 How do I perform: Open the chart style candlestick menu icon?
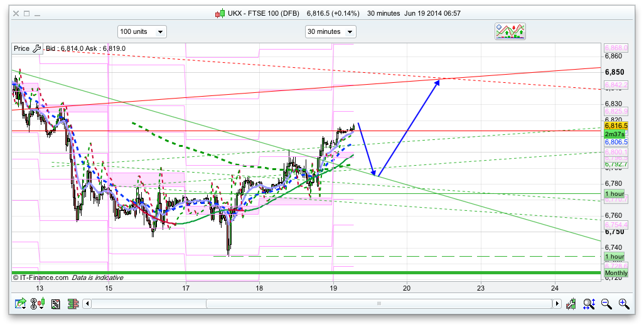pos(38,304)
